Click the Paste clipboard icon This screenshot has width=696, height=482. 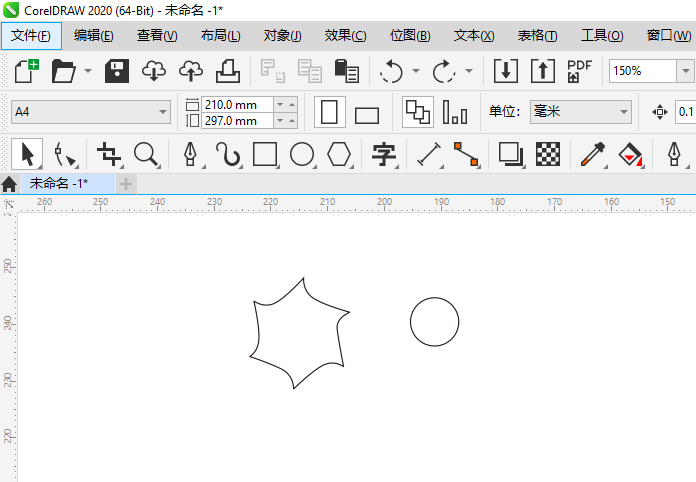[x=347, y=71]
